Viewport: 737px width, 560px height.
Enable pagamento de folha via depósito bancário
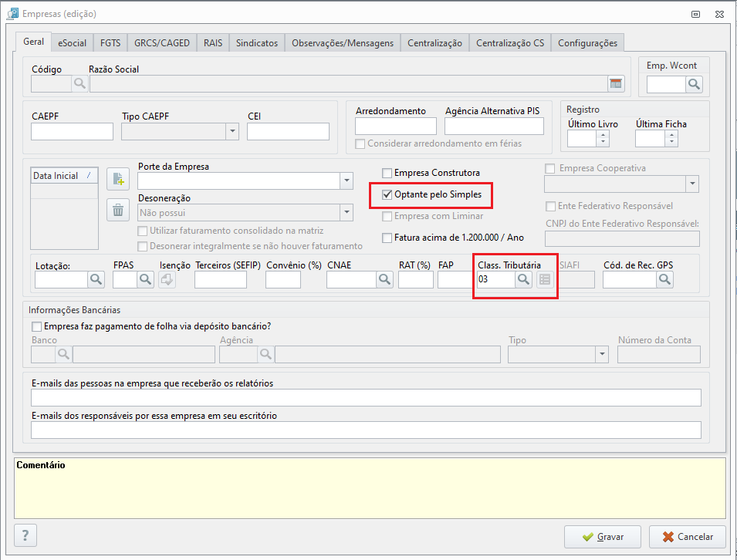(x=36, y=326)
